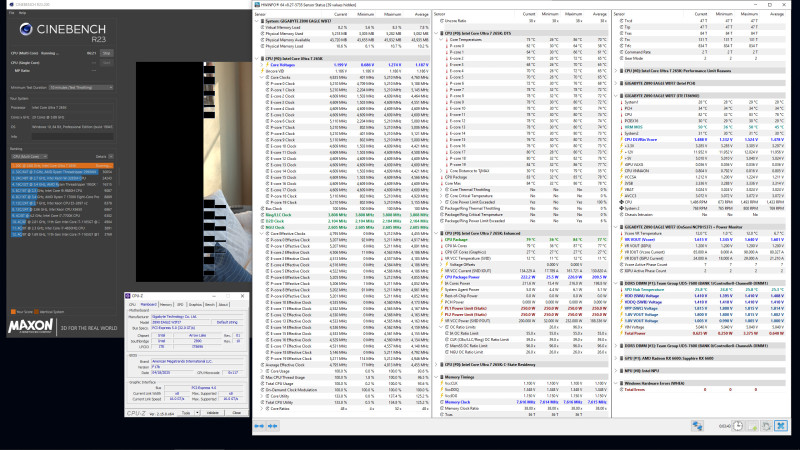Open the CPU (Multi Core) ranking dropdown
The width and height of the screenshot is (800, 450).
coord(29,157)
